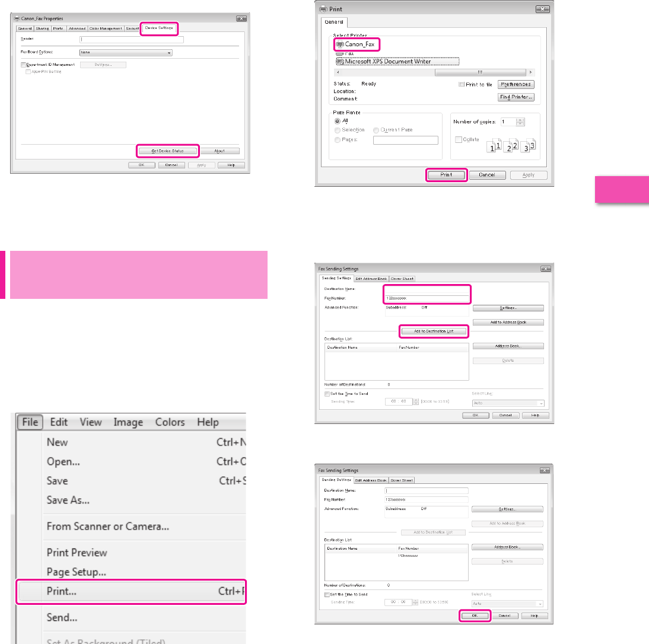This screenshot has width=649, height=644.
Task: Click Sending Time spinner in fax window with listed destination
Action: coord(415,602)
